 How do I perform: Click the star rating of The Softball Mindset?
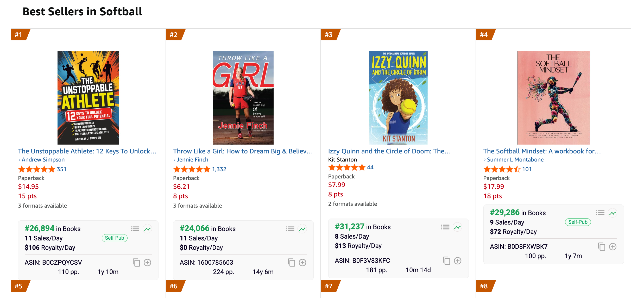(502, 169)
